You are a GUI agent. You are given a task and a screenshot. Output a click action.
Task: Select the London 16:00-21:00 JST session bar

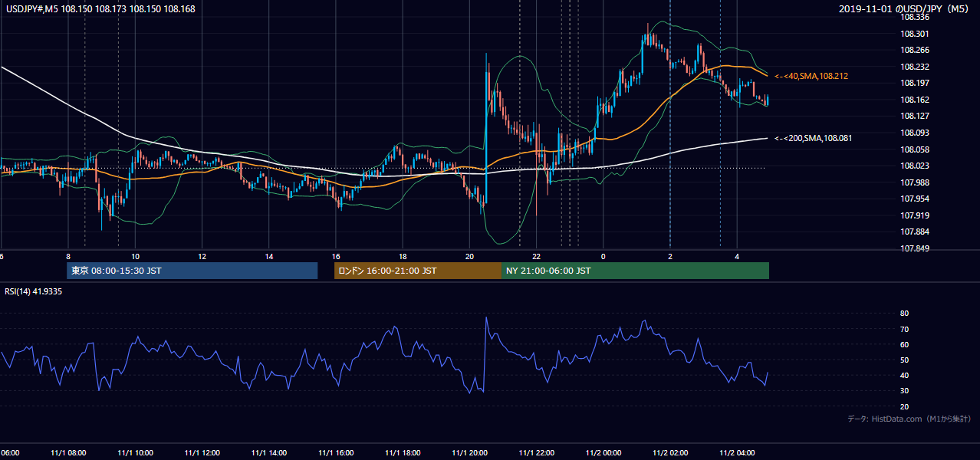click(x=417, y=271)
